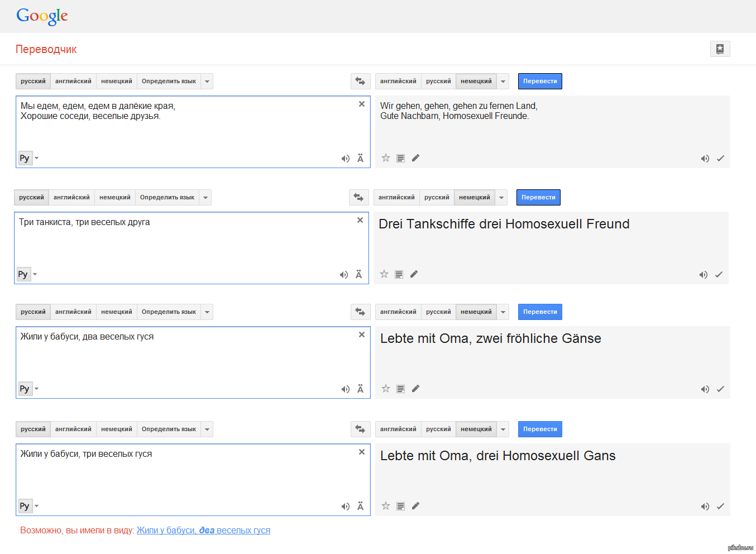Star the 'Drei Tankschiffe' translation

point(384,274)
